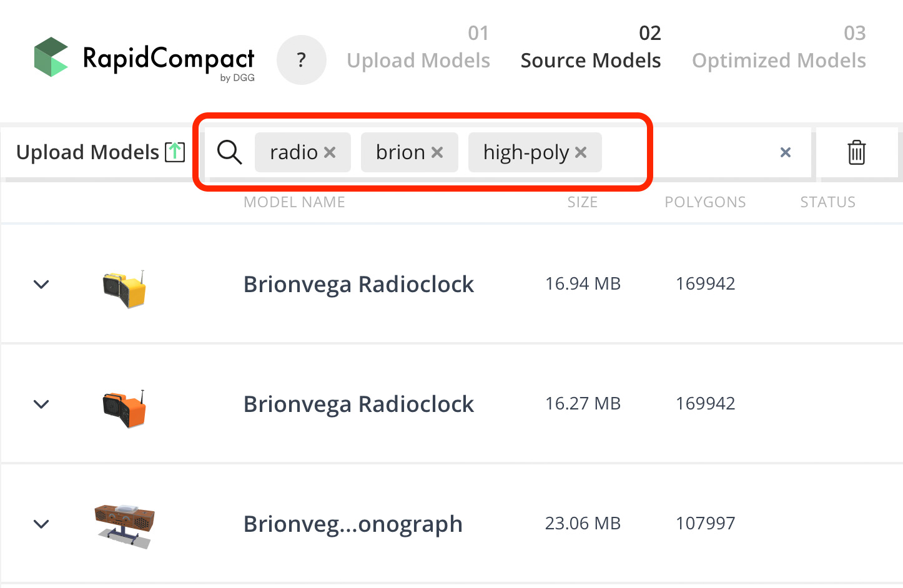Click the Upload Models button
The width and height of the screenshot is (903, 588).
pyautogui.click(x=101, y=152)
